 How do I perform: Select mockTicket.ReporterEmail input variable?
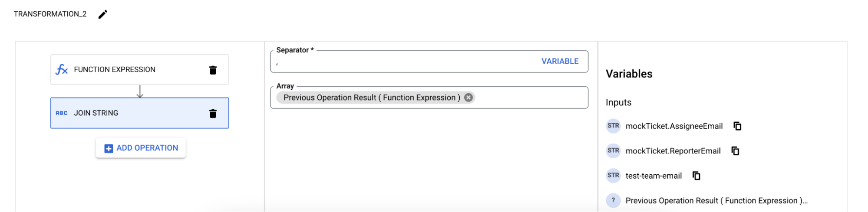click(x=673, y=151)
